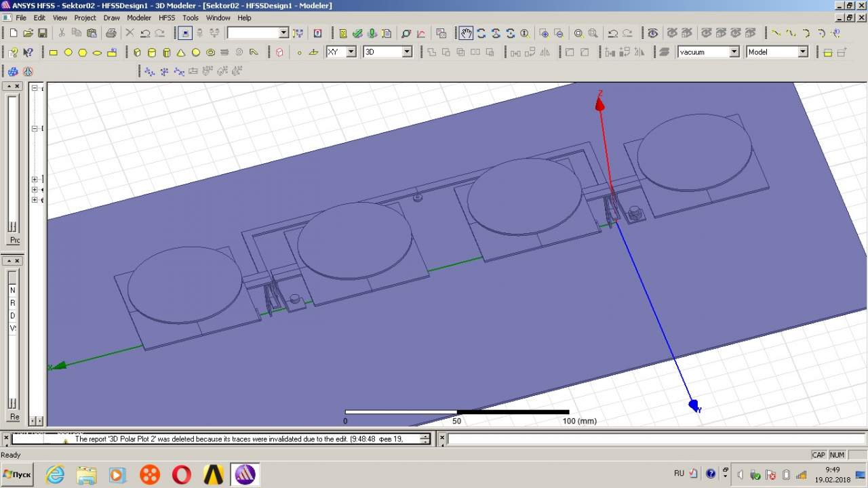Choose the Draw box tool
Screen dimensions: 868x488
(137, 52)
